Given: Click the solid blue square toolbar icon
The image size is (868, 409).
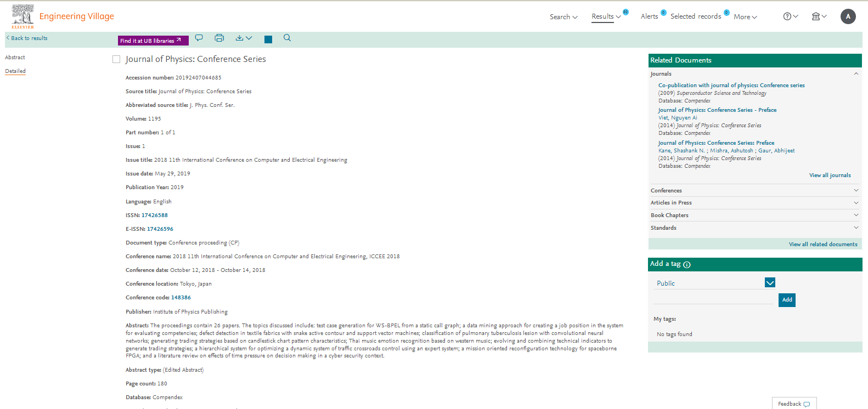Looking at the screenshot, I should coord(268,39).
